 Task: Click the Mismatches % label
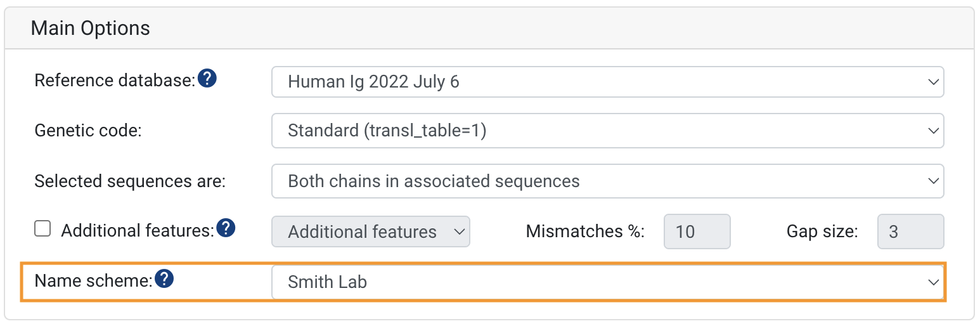coord(585,231)
